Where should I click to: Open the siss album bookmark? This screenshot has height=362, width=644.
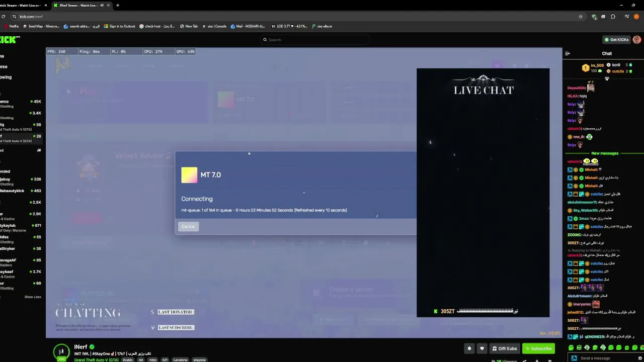[322, 26]
